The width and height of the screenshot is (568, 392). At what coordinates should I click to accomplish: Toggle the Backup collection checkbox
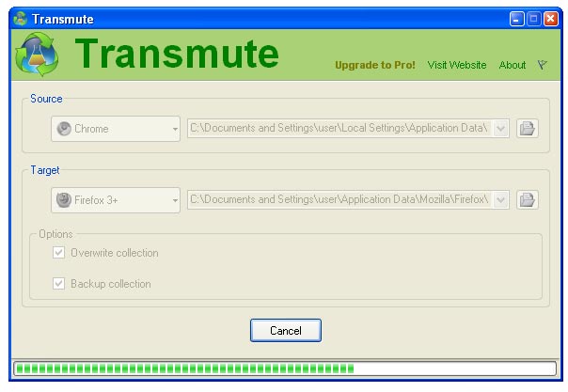pyautogui.click(x=59, y=284)
